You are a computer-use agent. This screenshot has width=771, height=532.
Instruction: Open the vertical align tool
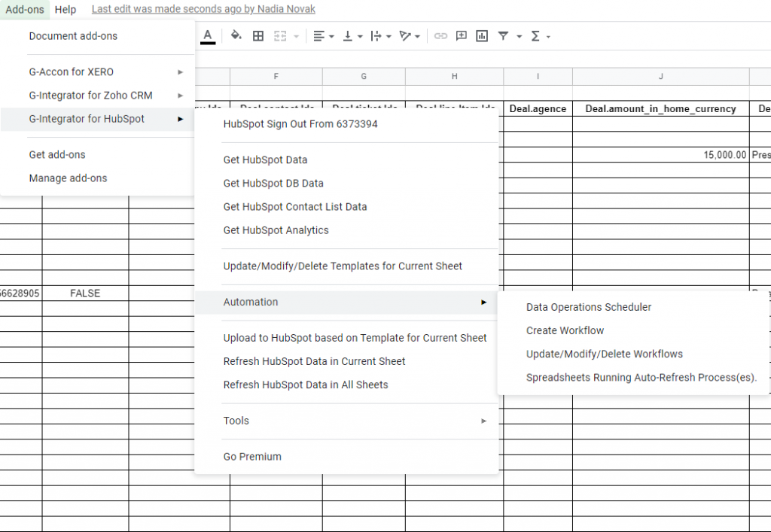352,36
